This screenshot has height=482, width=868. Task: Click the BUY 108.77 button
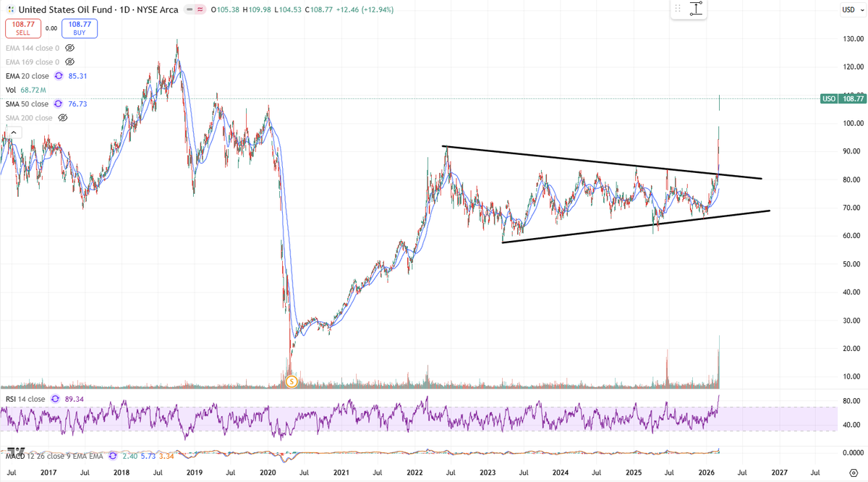(80, 28)
